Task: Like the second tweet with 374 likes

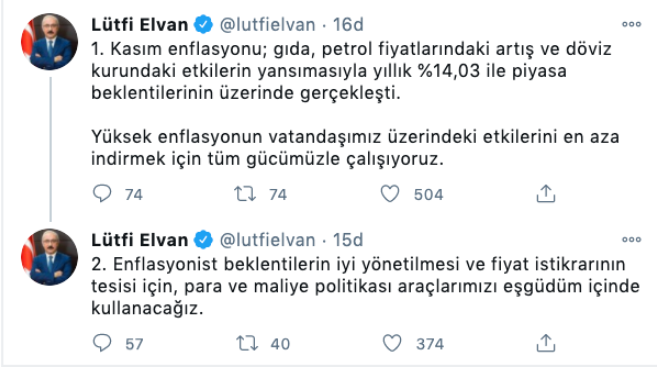Action: (392, 343)
